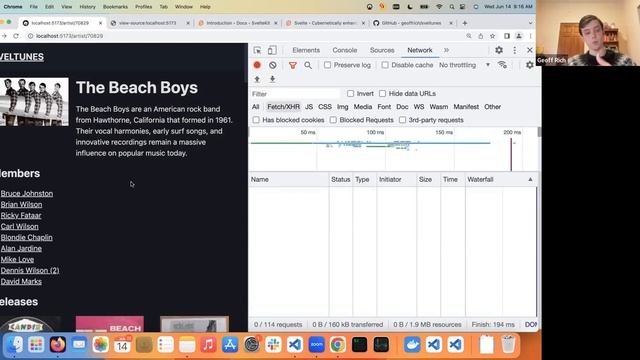Open Chrome tab search chevron
This screenshot has height=360, width=640.
(x=530, y=23)
